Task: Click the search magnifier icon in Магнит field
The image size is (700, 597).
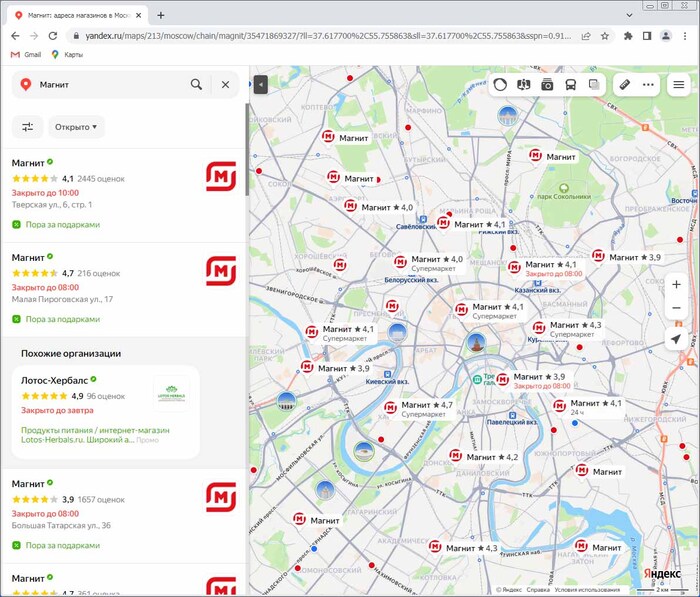Action: pos(196,84)
